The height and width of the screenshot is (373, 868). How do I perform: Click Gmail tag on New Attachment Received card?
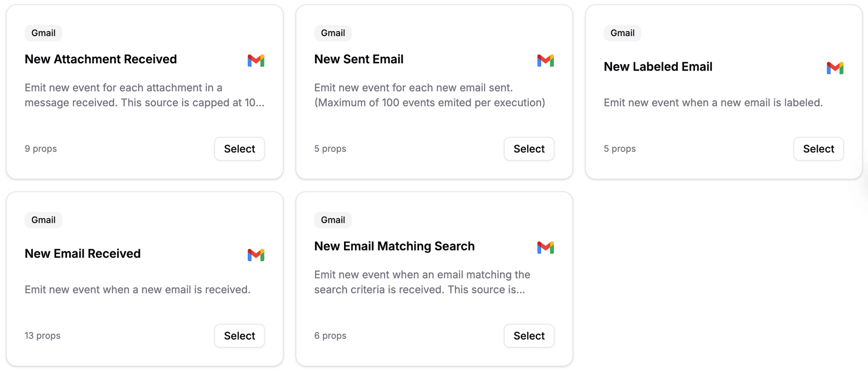(x=43, y=33)
